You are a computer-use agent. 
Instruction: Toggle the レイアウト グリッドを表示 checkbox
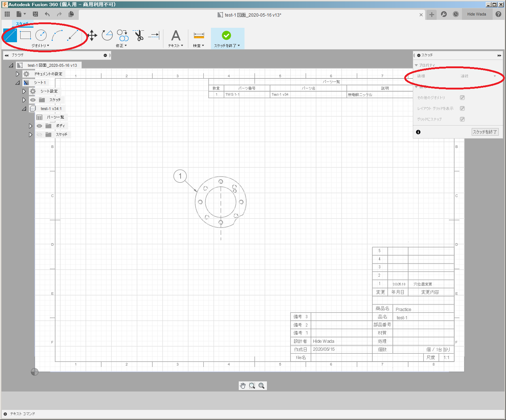click(x=462, y=108)
